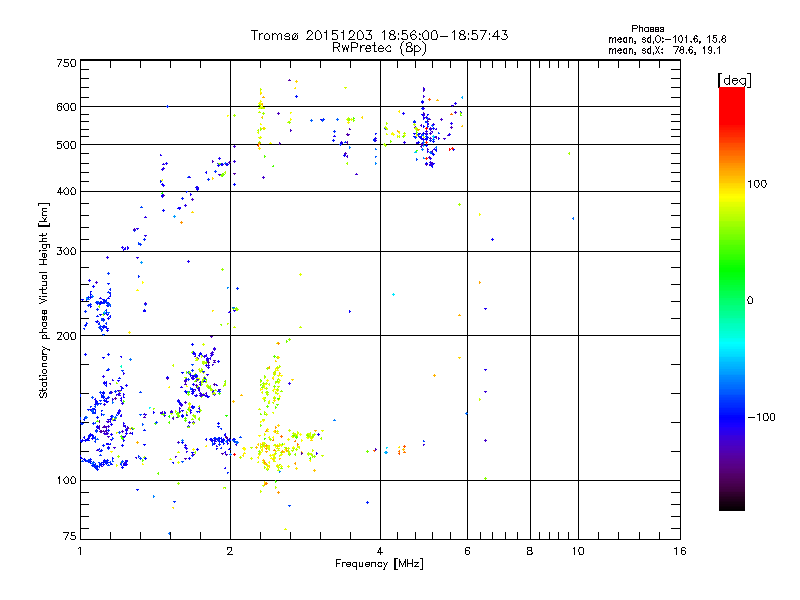The width and height of the screenshot is (800, 600).
Task: Click the '16' x-axis tick label
Action: (680, 551)
